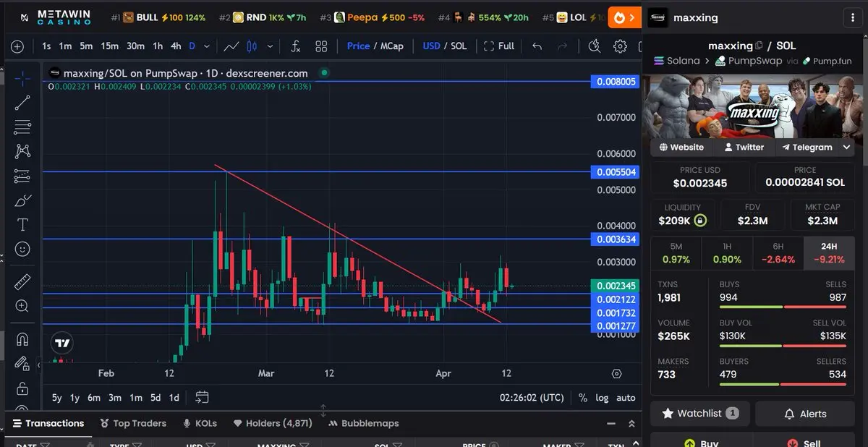Select the ruler measure tool
This screenshot has height=447, width=868.
point(22,282)
